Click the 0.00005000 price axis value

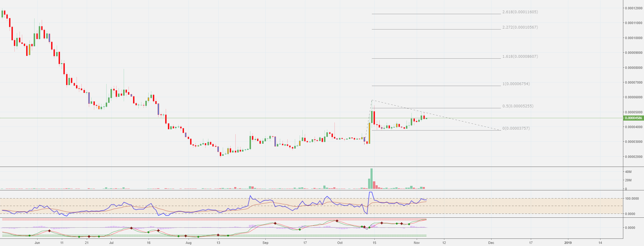tap(633, 112)
